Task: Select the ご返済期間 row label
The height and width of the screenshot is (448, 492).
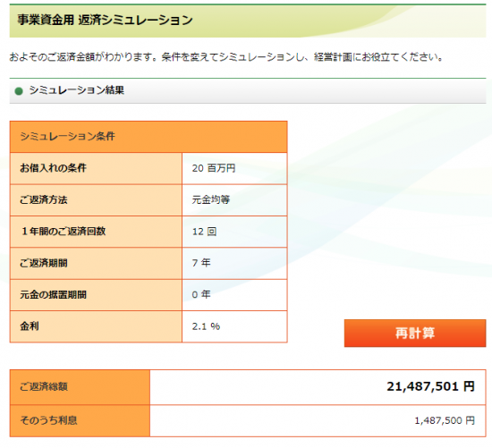Action: [x=44, y=263]
